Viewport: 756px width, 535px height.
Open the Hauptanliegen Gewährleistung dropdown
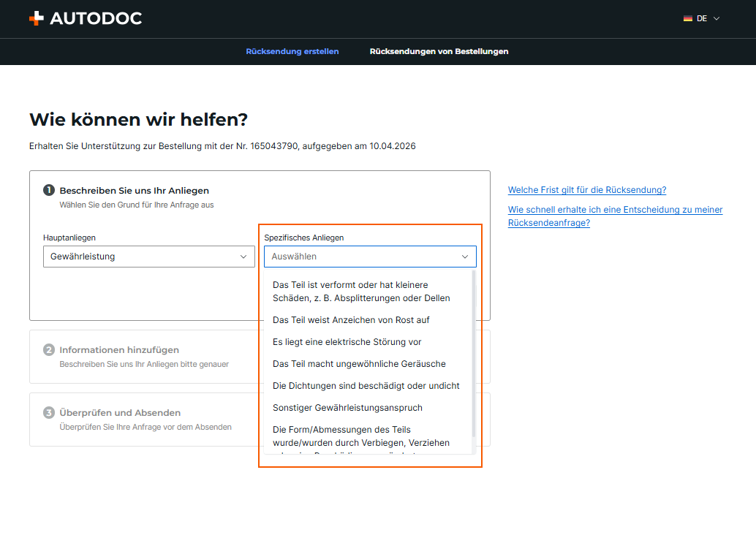click(149, 257)
